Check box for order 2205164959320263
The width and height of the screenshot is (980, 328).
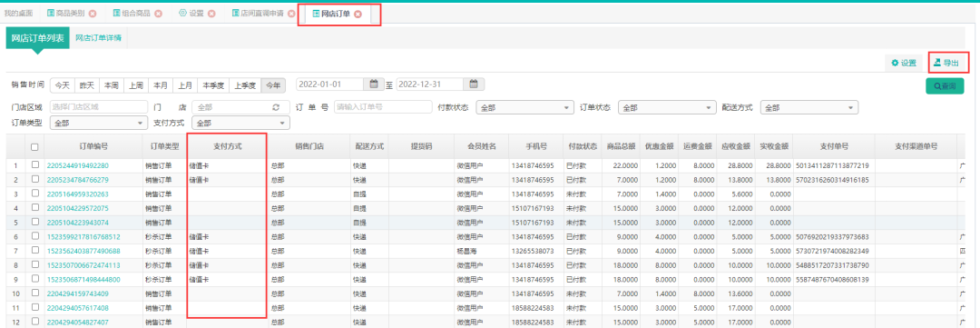[x=35, y=194]
